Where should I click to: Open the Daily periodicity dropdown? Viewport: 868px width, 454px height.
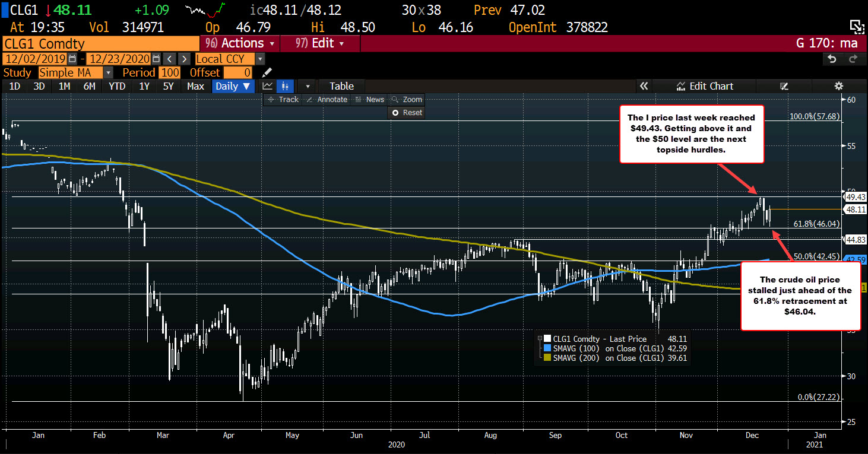click(233, 86)
